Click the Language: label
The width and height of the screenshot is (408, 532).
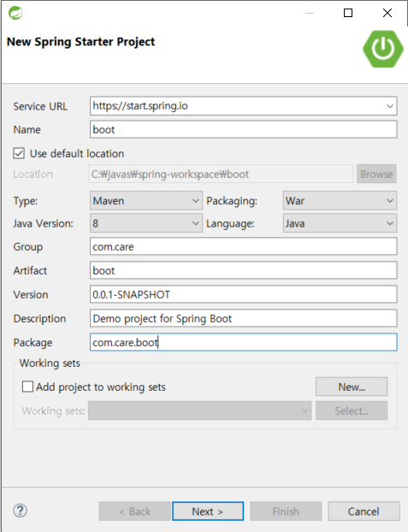click(x=230, y=223)
